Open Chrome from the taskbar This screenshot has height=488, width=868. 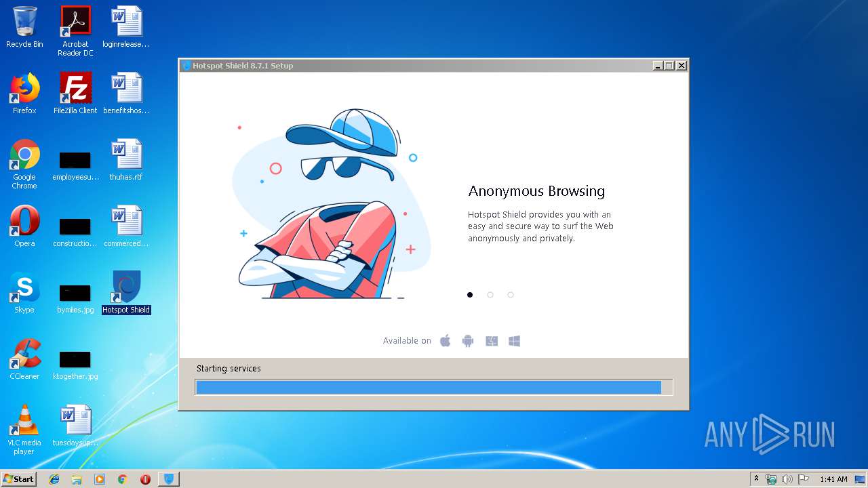[x=123, y=479]
